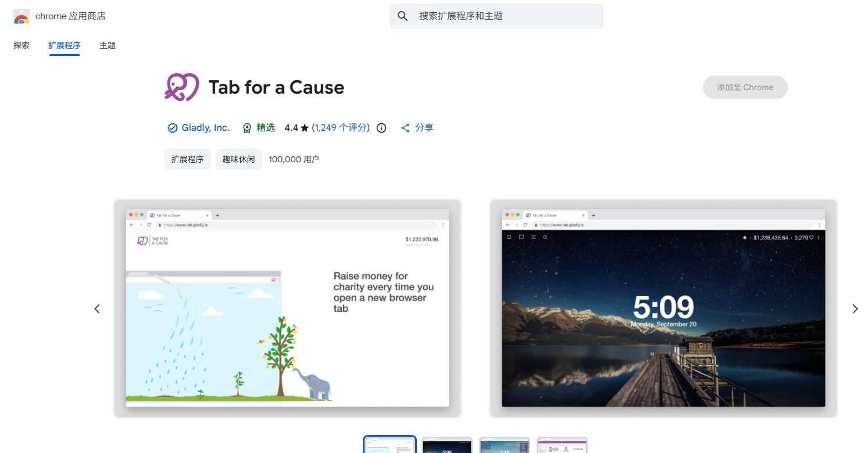Switch to the 主题 tab
The image size is (868, 453).
click(x=108, y=45)
